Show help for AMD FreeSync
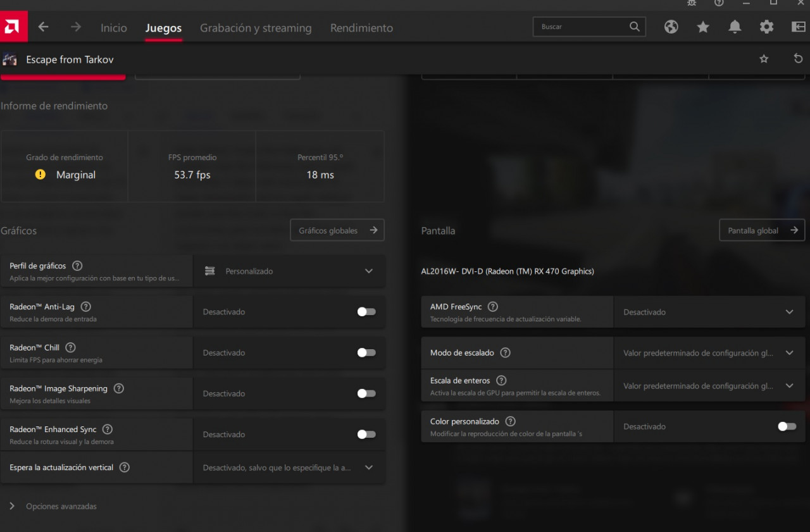This screenshot has width=810, height=532. [x=493, y=307]
